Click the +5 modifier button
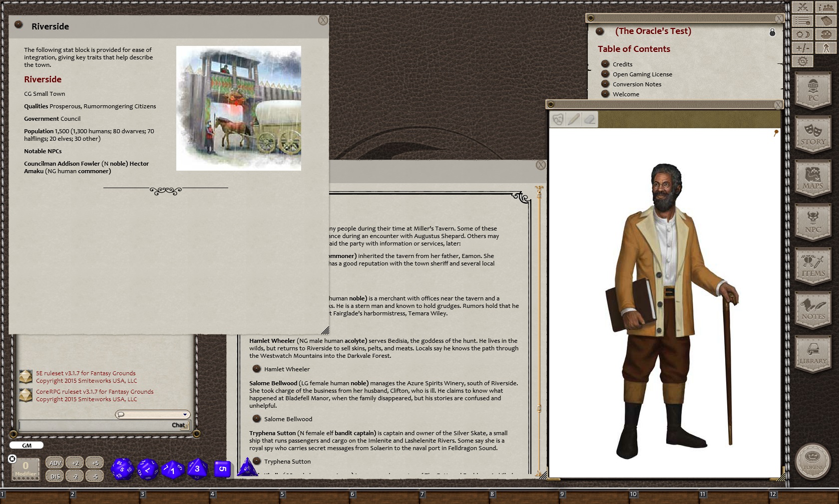 pyautogui.click(x=95, y=463)
